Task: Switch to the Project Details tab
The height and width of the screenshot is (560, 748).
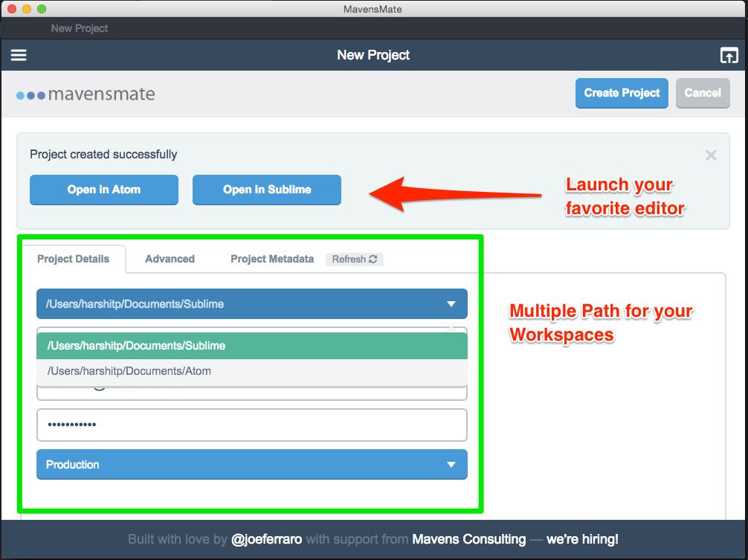Action: point(74,259)
